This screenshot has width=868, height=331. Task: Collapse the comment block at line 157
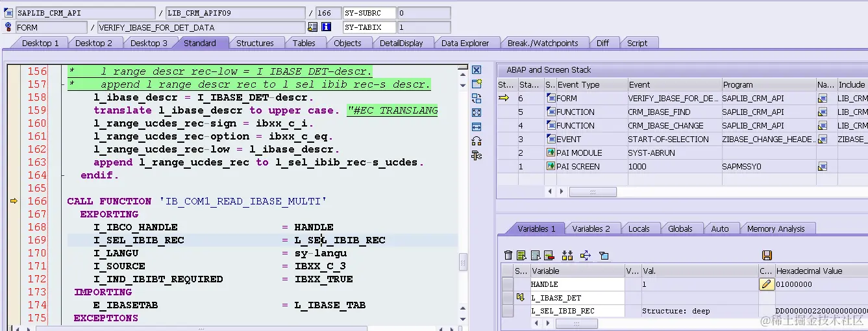[x=62, y=84]
